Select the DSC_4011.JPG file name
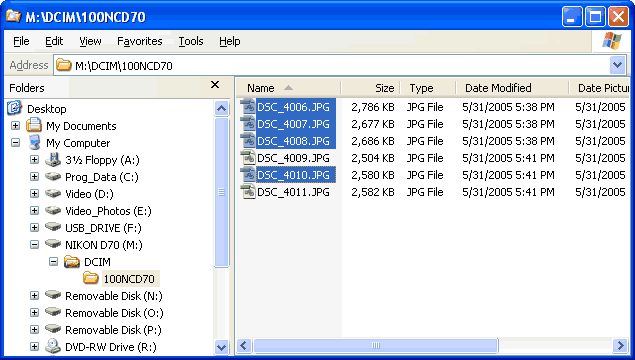 293,192
